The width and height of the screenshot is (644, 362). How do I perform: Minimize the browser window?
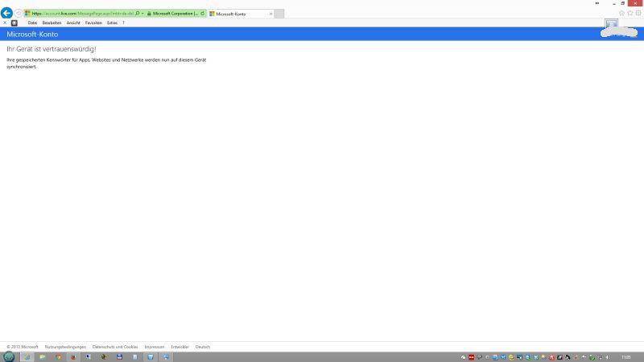614,4
